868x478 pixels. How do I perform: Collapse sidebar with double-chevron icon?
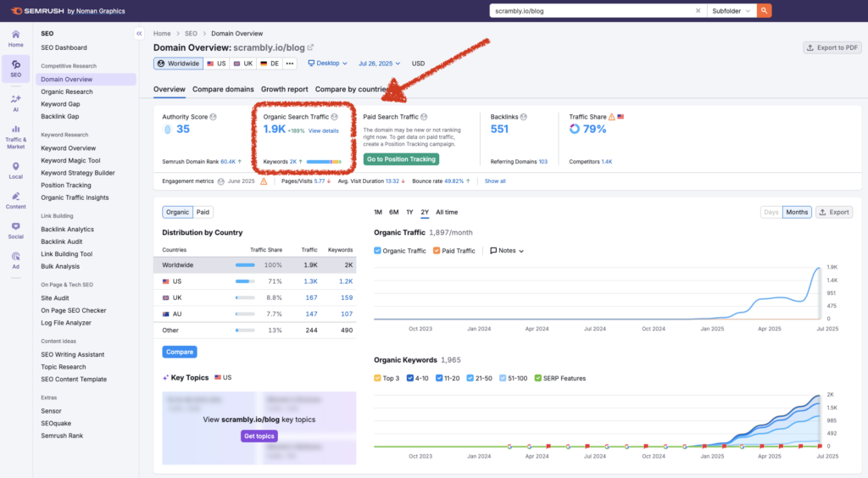[139, 34]
